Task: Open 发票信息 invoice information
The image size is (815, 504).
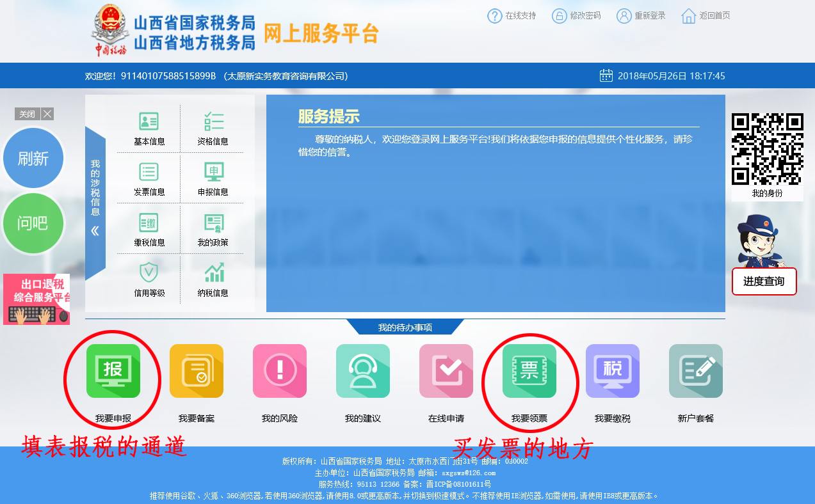Action: tap(149, 178)
